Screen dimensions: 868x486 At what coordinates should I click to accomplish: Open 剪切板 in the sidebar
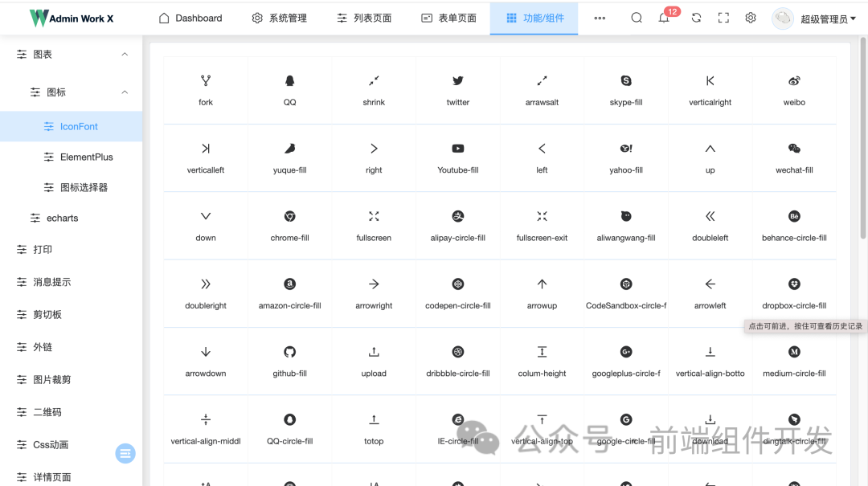pyautogui.click(x=71, y=314)
